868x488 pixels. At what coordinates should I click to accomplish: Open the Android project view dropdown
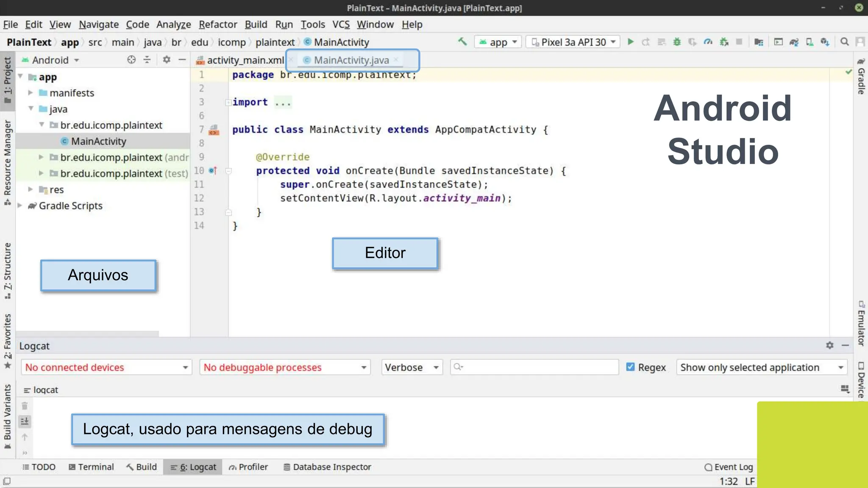click(x=50, y=60)
